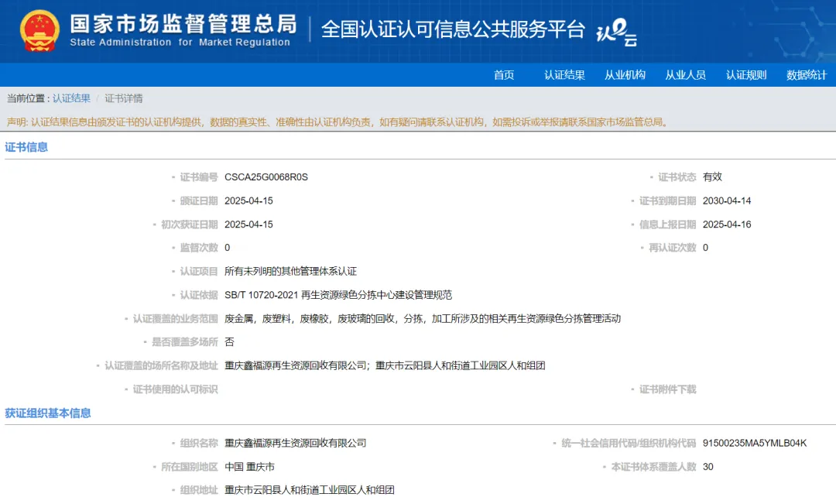
Task: Click the 认e云 logo in header
Action: pos(616,33)
